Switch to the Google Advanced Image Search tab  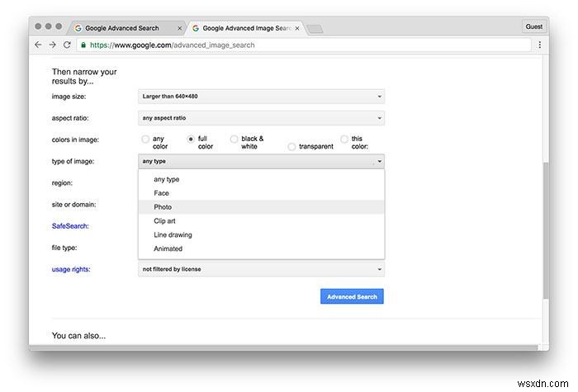247,28
